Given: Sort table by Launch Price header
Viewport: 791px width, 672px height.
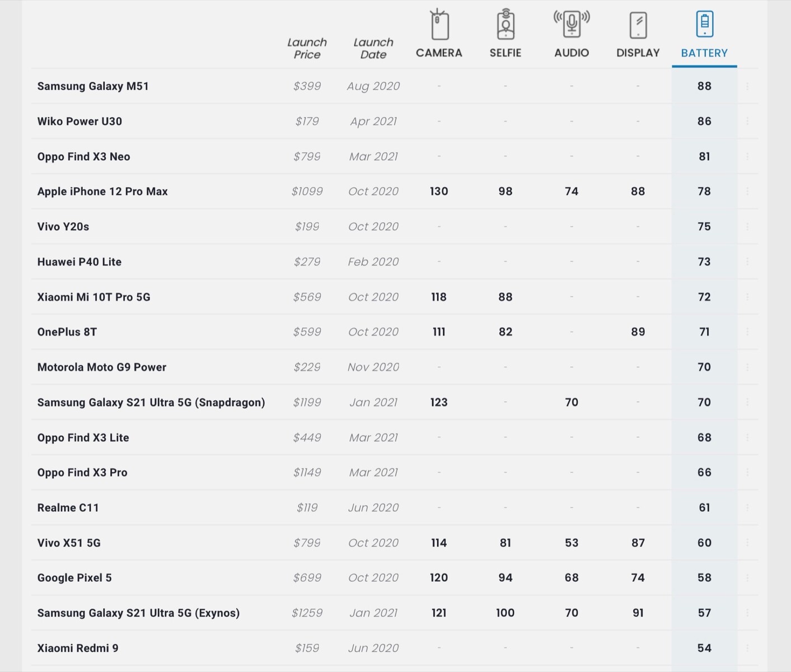Looking at the screenshot, I should (x=307, y=48).
